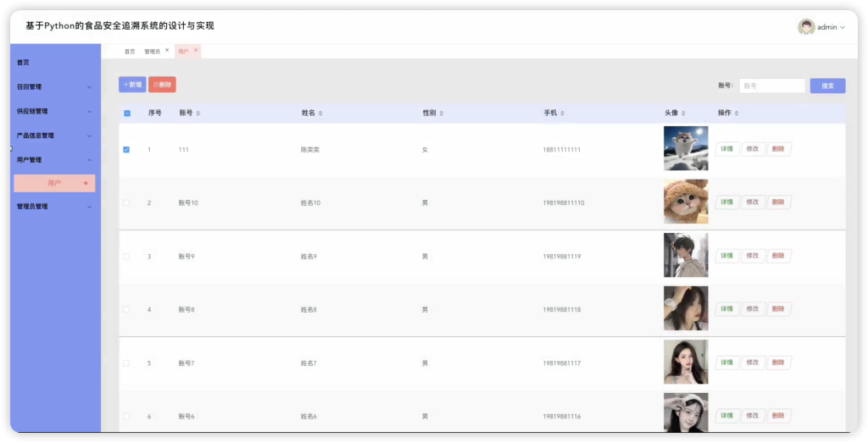Expand the 召回管理 sidebar menu

tap(55, 87)
